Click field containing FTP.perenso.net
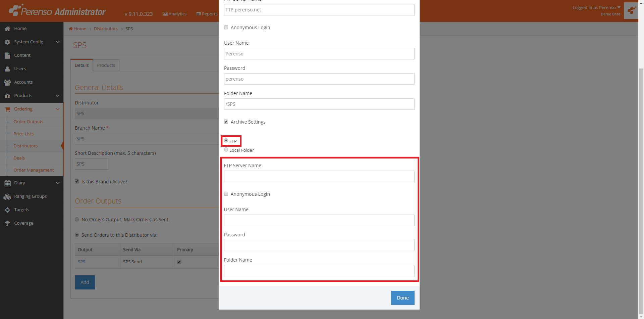The image size is (644, 319). [319, 10]
